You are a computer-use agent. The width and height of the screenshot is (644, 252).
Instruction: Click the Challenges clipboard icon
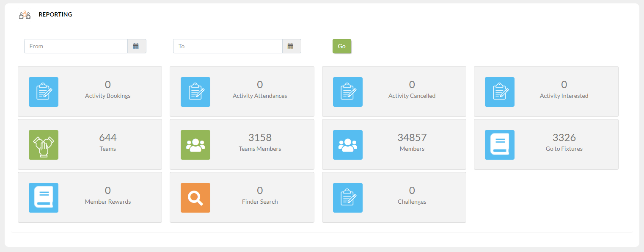348,198
